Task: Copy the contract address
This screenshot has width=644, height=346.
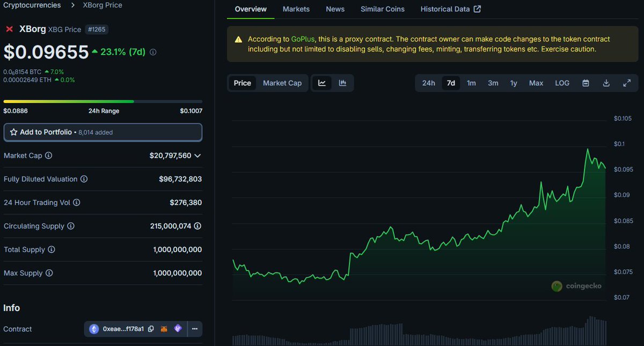Action: [x=151, y=329]
